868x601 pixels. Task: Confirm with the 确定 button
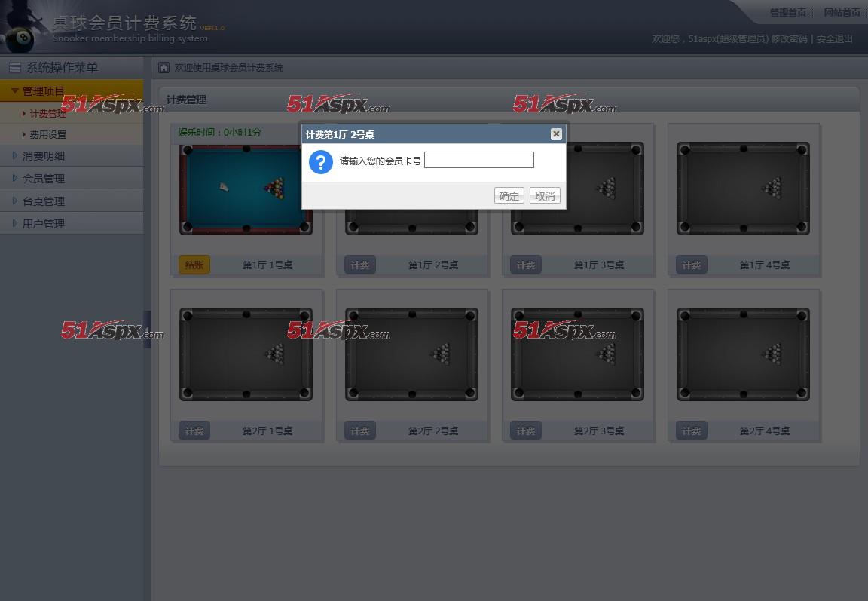pos(509,195)
